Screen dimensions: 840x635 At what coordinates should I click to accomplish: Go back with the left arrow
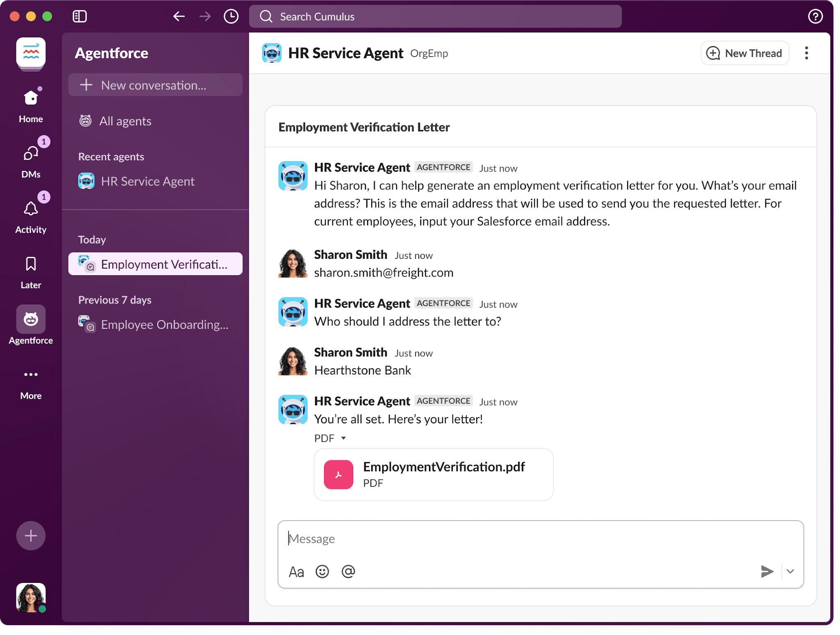click(x=179, y=16)
